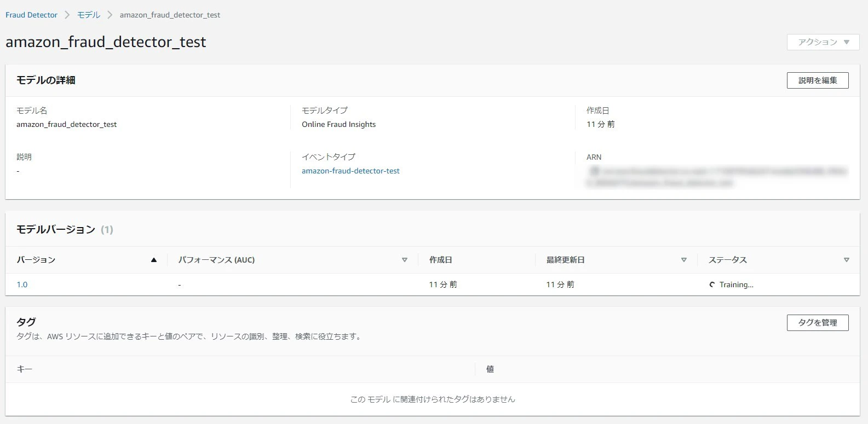
Task: Go to the モデル breadcrumb link
Action: click(x=89, y=15)
